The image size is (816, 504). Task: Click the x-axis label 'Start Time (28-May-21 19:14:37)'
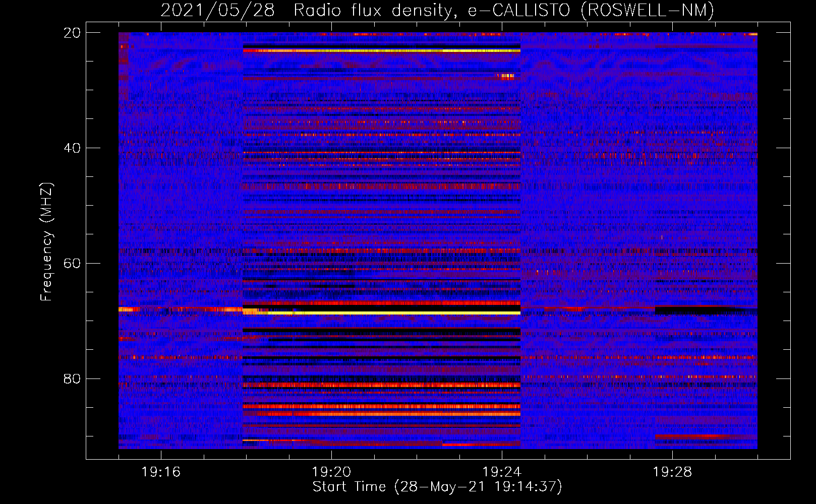click(x=437, y=487)
